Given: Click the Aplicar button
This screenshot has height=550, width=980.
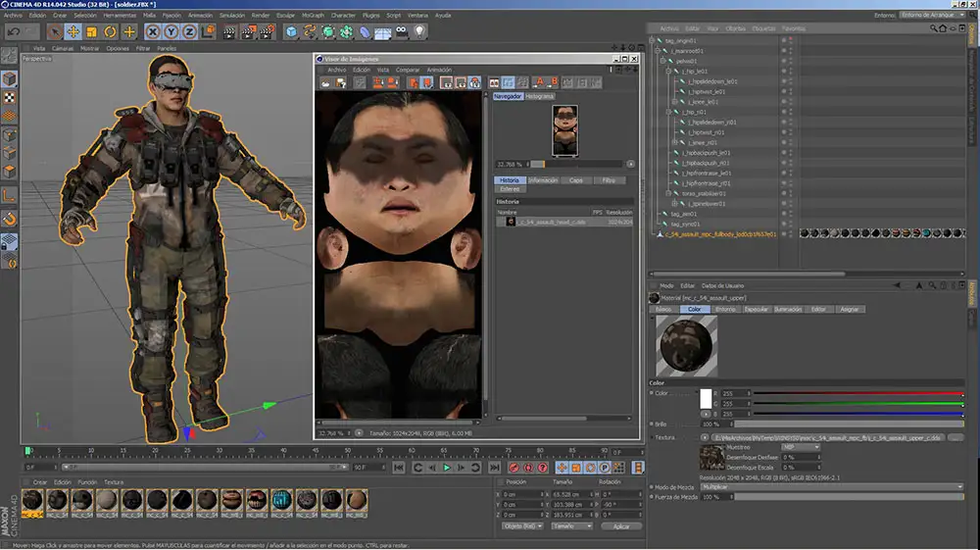Looking at the screenshot, I should click(x=621, y=526).
